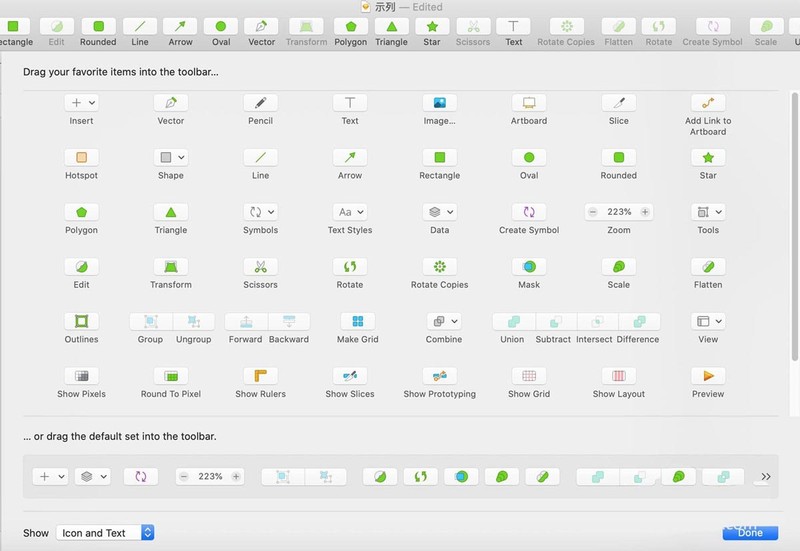Open the Insert dropdown in palette
The width and height of the screenshot is (800, 551).
point(81,103)
